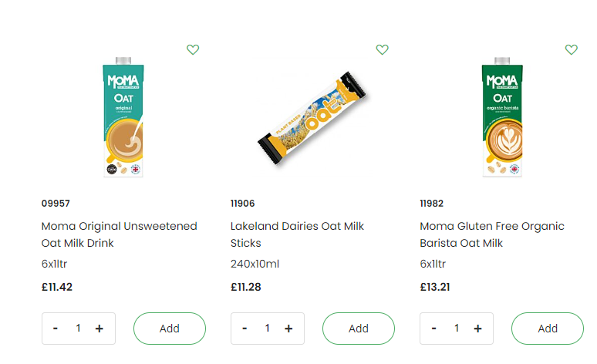The image size is (597, 364).
Task: Open Moma Original Unsweetened Oat Milk Drink link
Action: click(119, 234)
